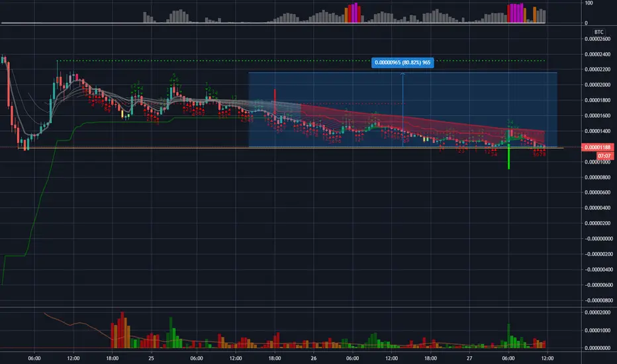
Task: Select the green dotted resistance line
Action: [x=301, y=61]
